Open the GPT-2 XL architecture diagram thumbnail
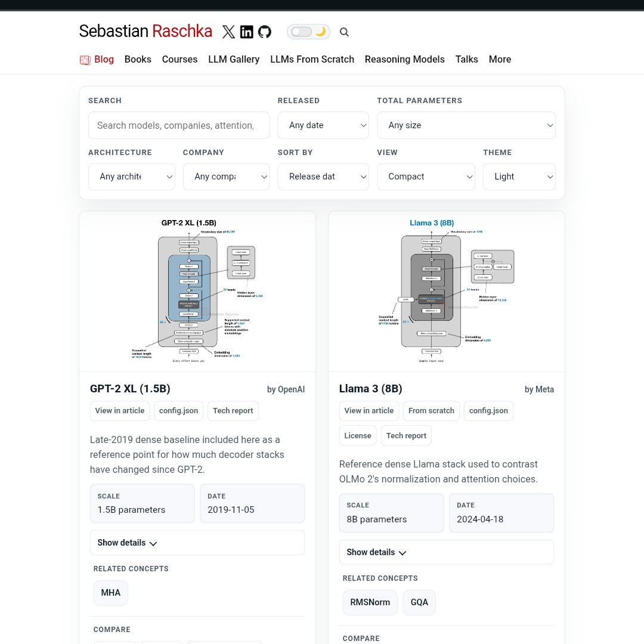 197,291
